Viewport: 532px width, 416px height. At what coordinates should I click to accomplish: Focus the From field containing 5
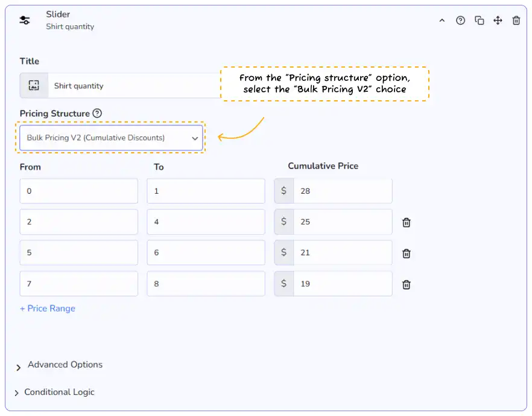78,253
